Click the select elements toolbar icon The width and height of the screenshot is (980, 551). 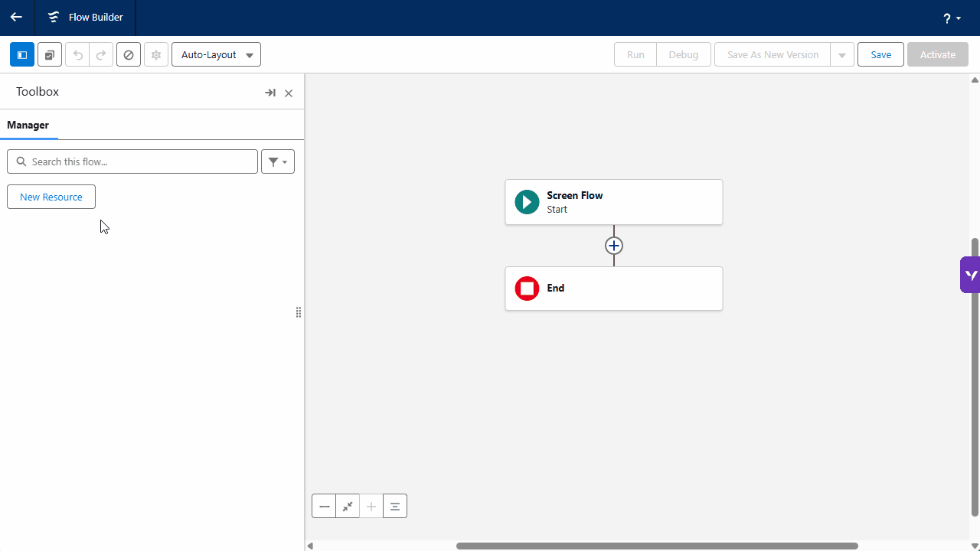tap(50, 55)
